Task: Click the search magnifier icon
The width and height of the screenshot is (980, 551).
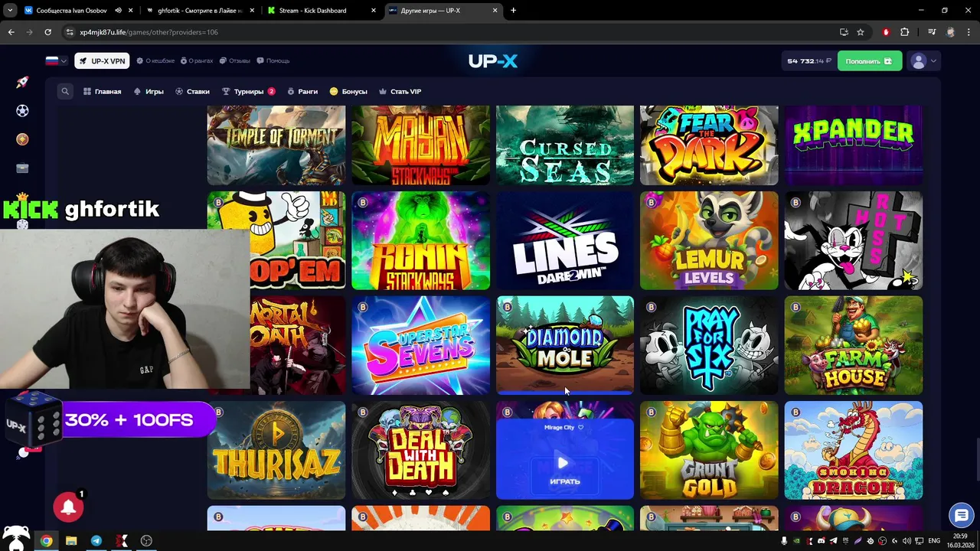Action: (x=65, y=91)
